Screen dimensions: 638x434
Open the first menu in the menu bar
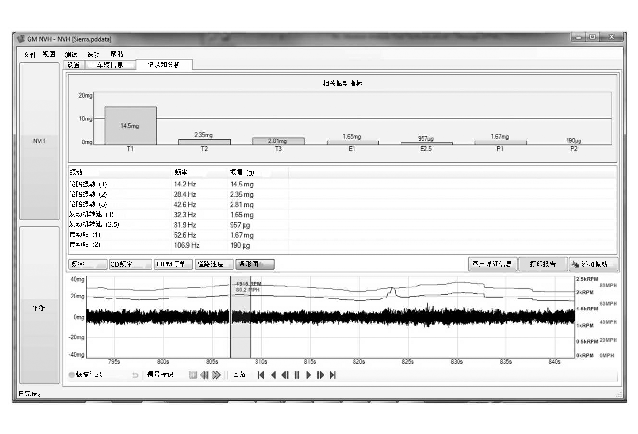pos(29,53)
